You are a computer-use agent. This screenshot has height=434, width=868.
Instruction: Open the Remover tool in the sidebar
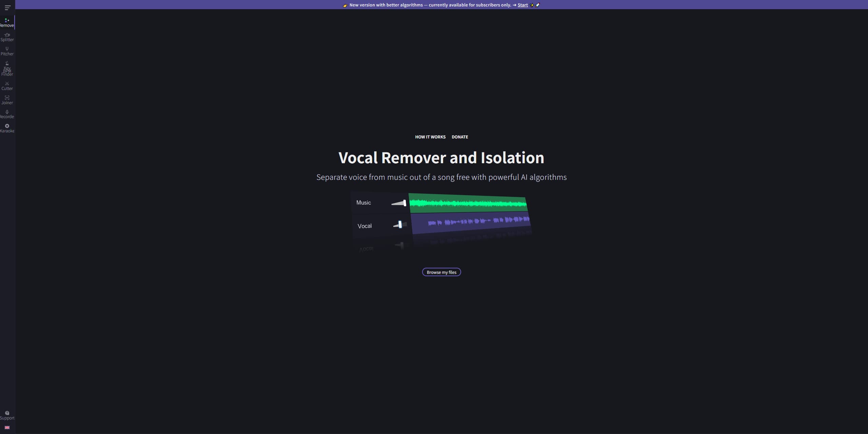pyautogui.click(x=7, y=22)
